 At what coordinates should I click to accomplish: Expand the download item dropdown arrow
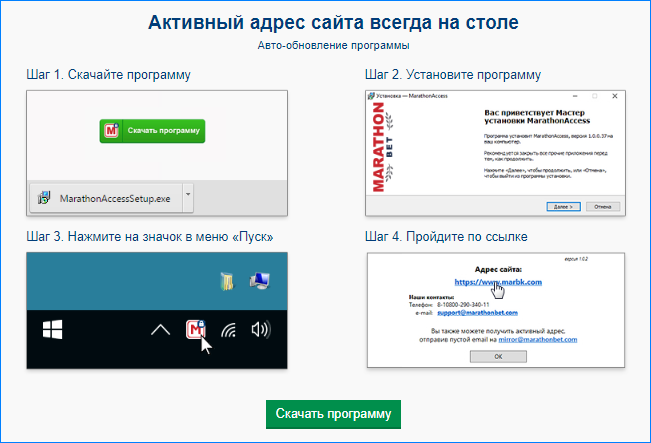tap(188, 194)
